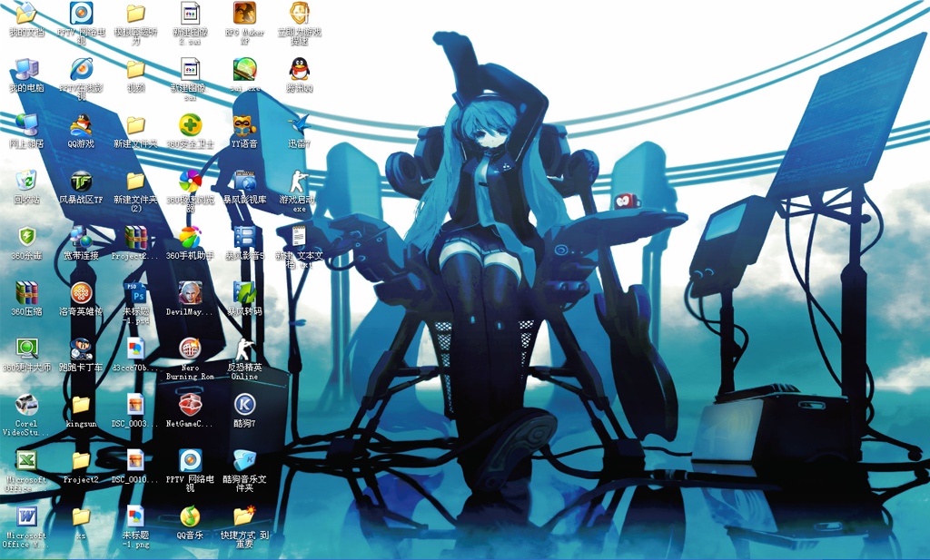Select the PPTV在线影视 icon

(81, 69)
